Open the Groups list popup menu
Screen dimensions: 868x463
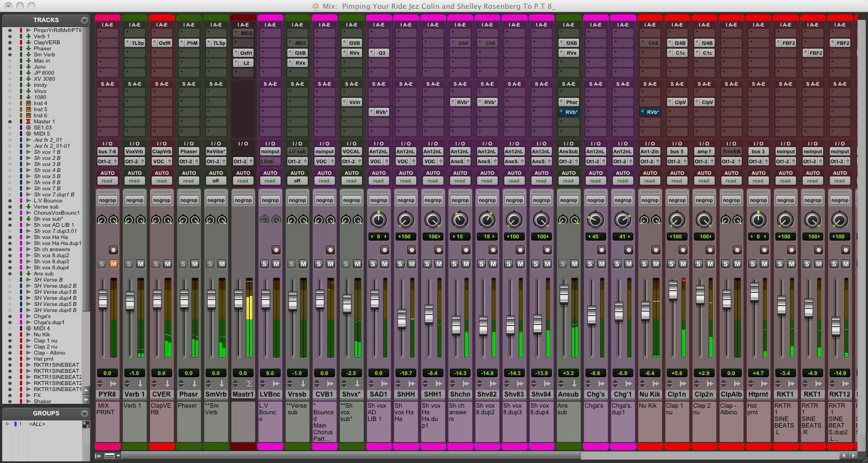coord(84,413)
